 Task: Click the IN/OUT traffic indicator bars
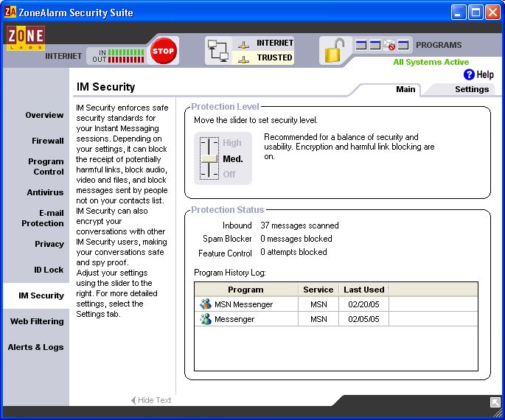(x=126, y=56)
